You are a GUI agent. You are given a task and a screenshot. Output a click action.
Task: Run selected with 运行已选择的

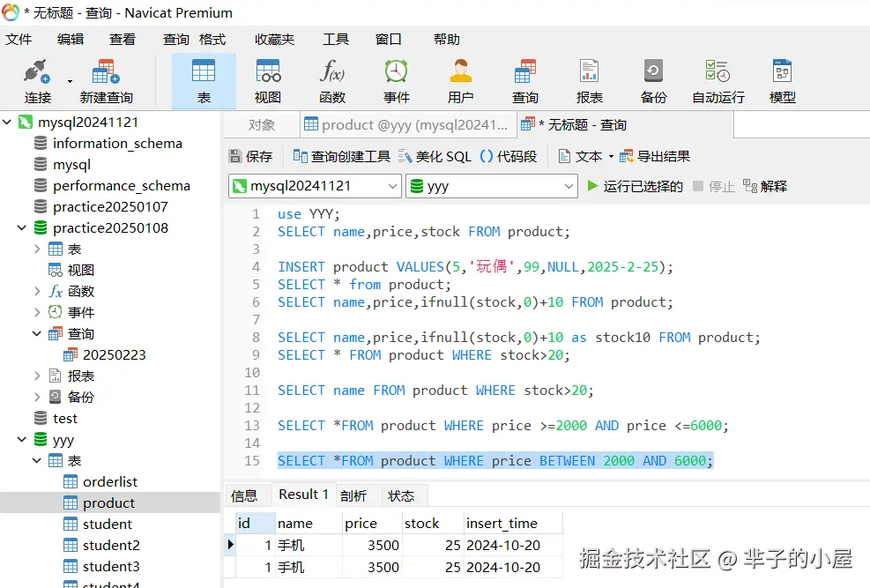pos(635,186)
